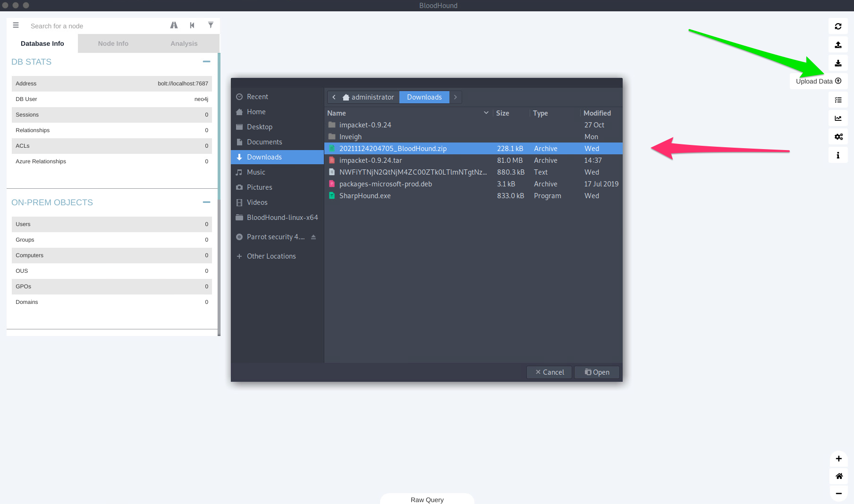The width and height of the screenshot is (854, 504).
Task: Reset graph view with home icon
Action: point(838,476)
